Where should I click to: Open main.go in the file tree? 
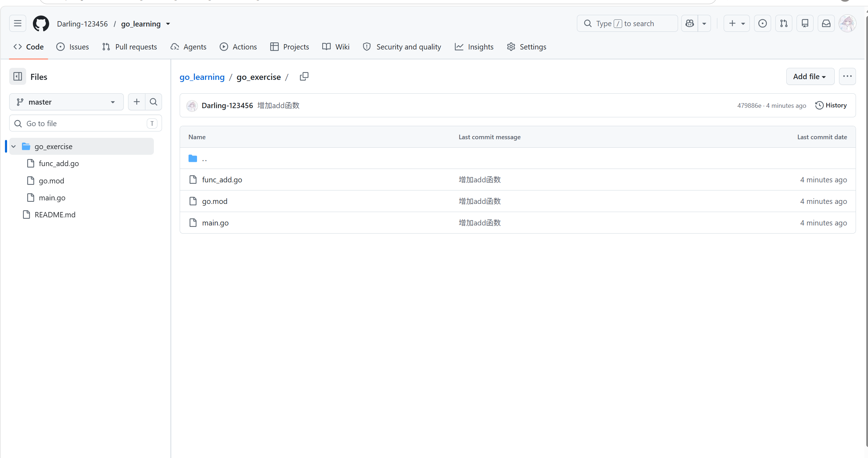[52, 198]
